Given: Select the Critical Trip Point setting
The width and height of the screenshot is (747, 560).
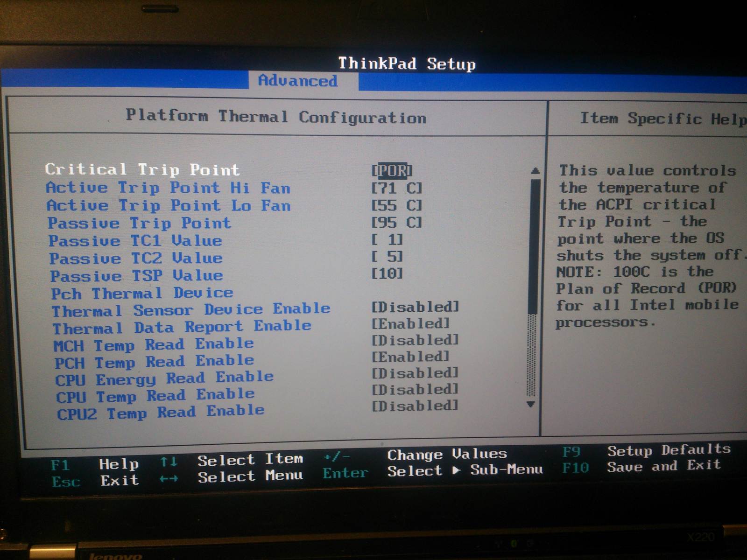Looking at the screenshot, I should tap(142, 169).
